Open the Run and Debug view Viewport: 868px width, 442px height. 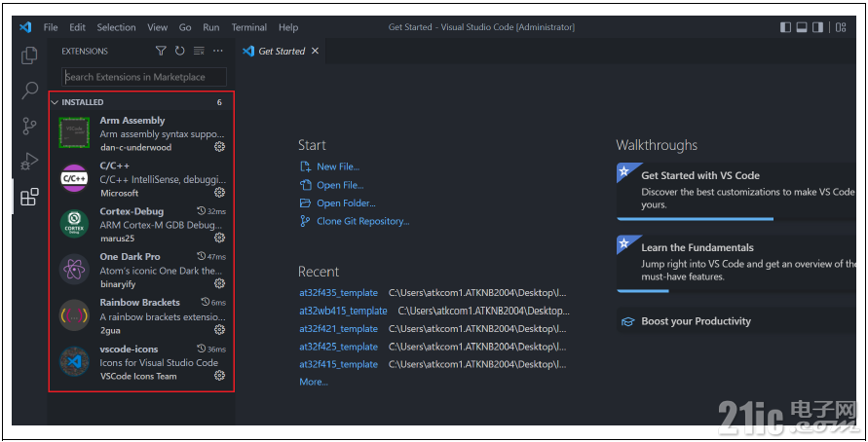pyautogui.click(x=29, y=161)
